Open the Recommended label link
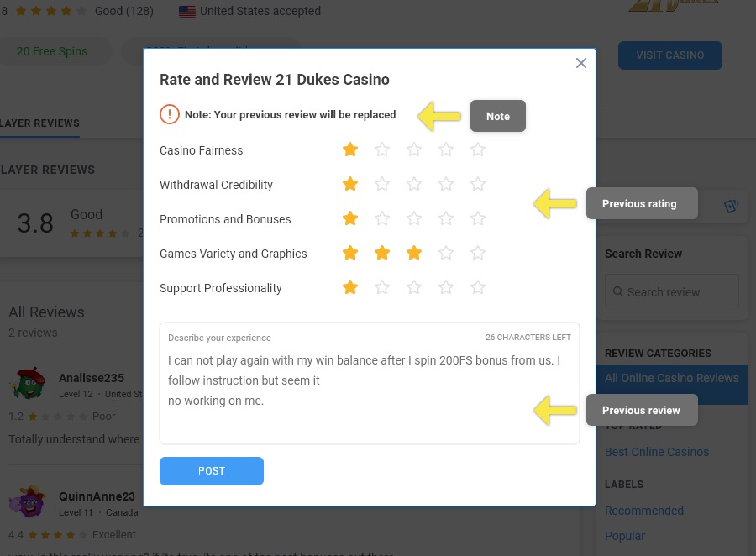The image size is (756, 556). [643, 511]
